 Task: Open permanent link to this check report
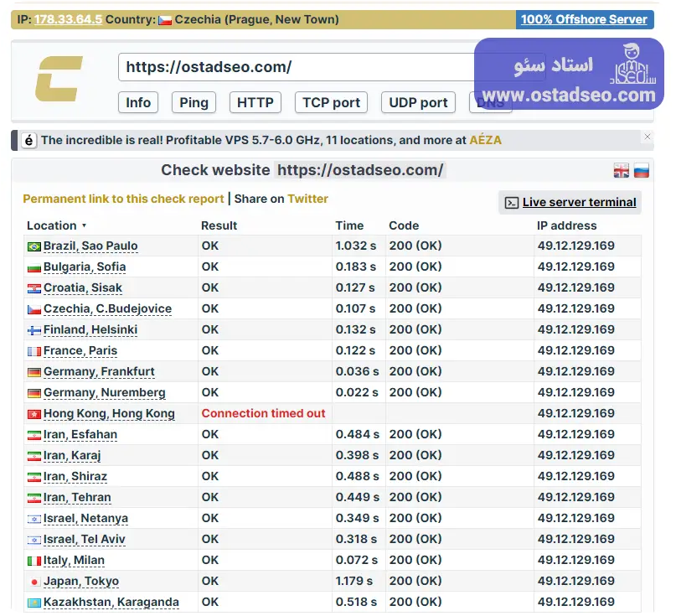123,199
